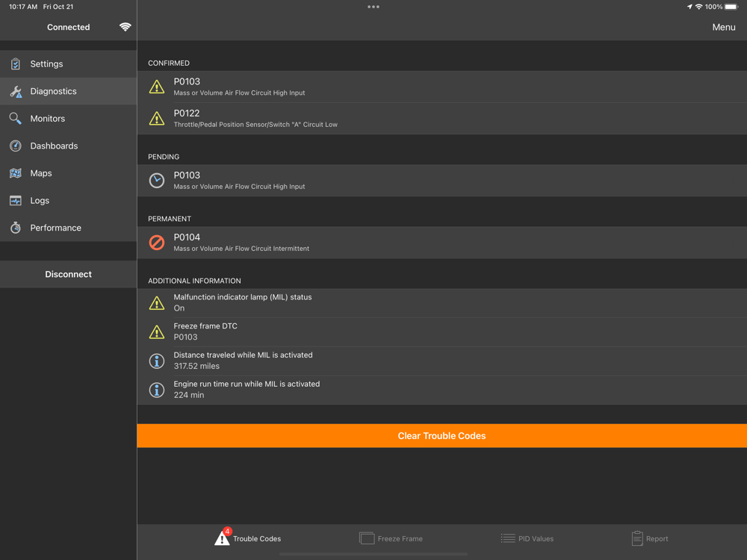Viewport: 747px width, 560px height.
Task: Click the Logs chart icon
Action: click(15, 200)
